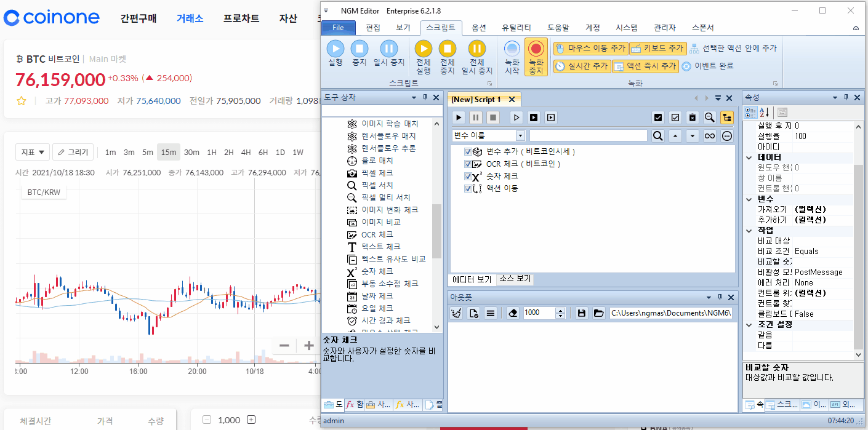The height and width of the screenshot is (430, 868).
Task: Open the 도구 상자 panel dropdown arrow
Action: coord(414,98)
